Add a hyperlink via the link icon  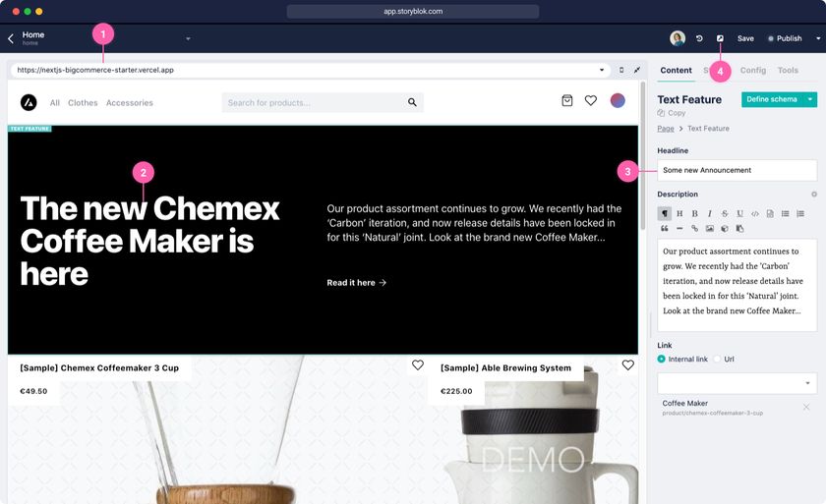point(694,228)
